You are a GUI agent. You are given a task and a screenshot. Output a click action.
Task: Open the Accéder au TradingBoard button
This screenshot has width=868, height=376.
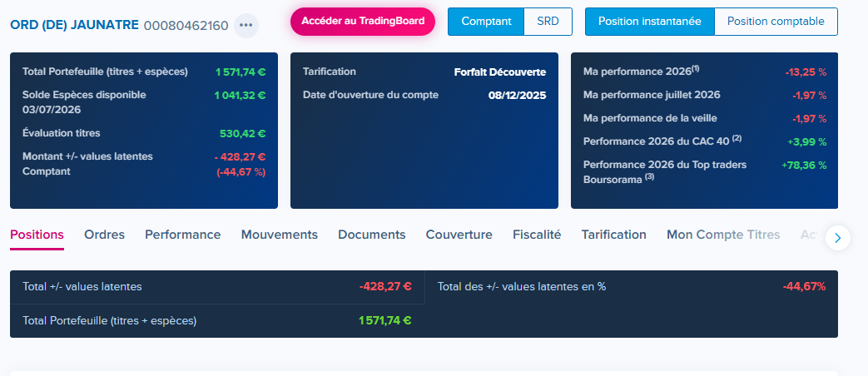point(363,22)
